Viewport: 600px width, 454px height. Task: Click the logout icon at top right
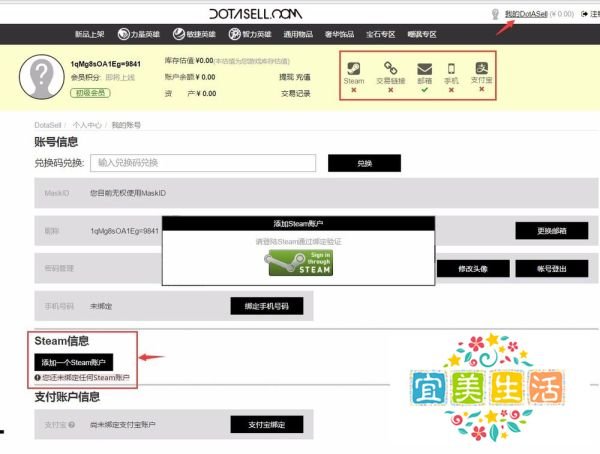tap(584, 14)
